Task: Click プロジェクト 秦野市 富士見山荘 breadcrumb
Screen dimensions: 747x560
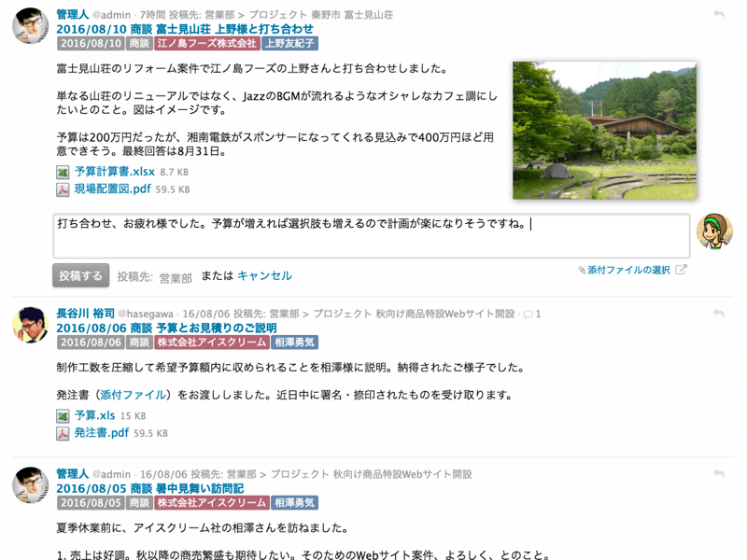Action: click(x=321, y=15)
